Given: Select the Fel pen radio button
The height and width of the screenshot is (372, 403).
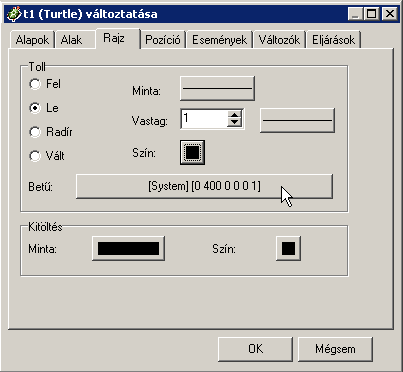Looking at the screenshot, I should click(35, 84).
